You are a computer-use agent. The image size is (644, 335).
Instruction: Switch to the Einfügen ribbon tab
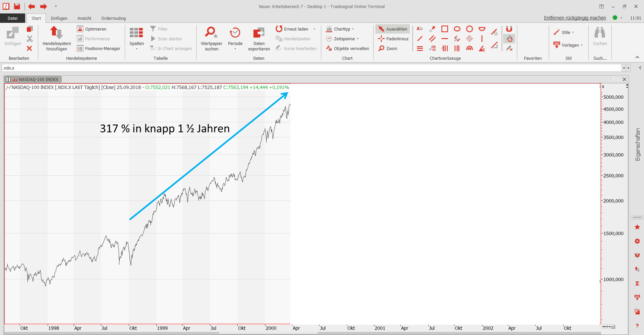[x=59, y=18]
